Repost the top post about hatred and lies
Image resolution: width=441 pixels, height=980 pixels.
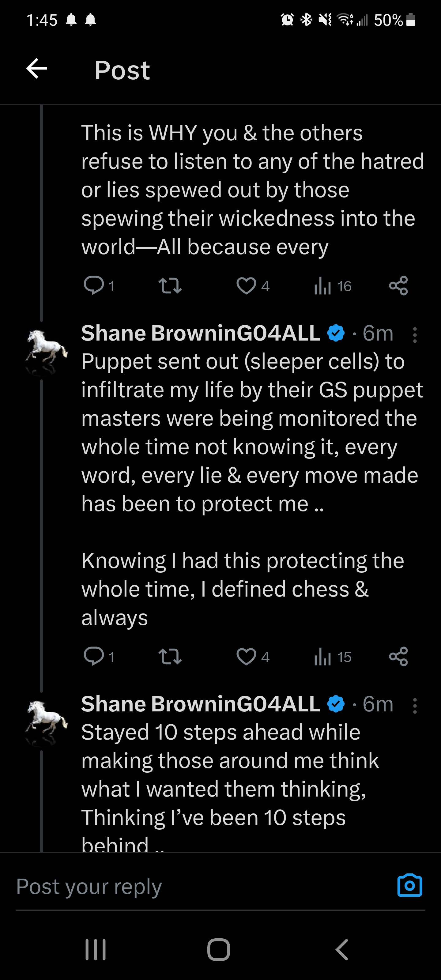[170, 286]
